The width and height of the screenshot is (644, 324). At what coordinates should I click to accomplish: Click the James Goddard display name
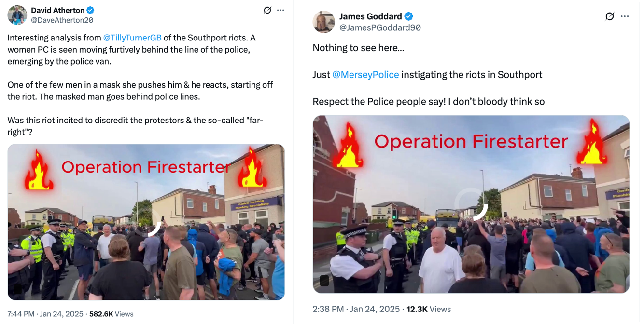click(370, 16)
